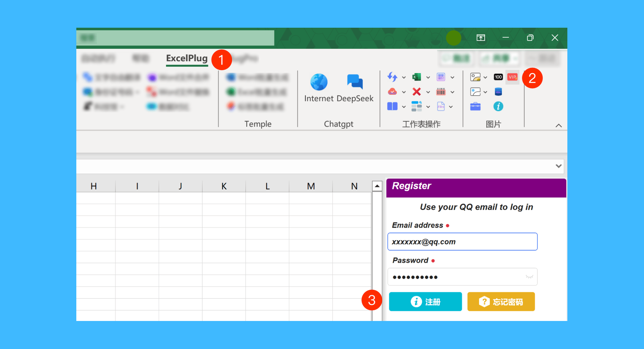The image size is (644, 349).
Task: Open the Internet globe tool
Action: tap(319, 88)
